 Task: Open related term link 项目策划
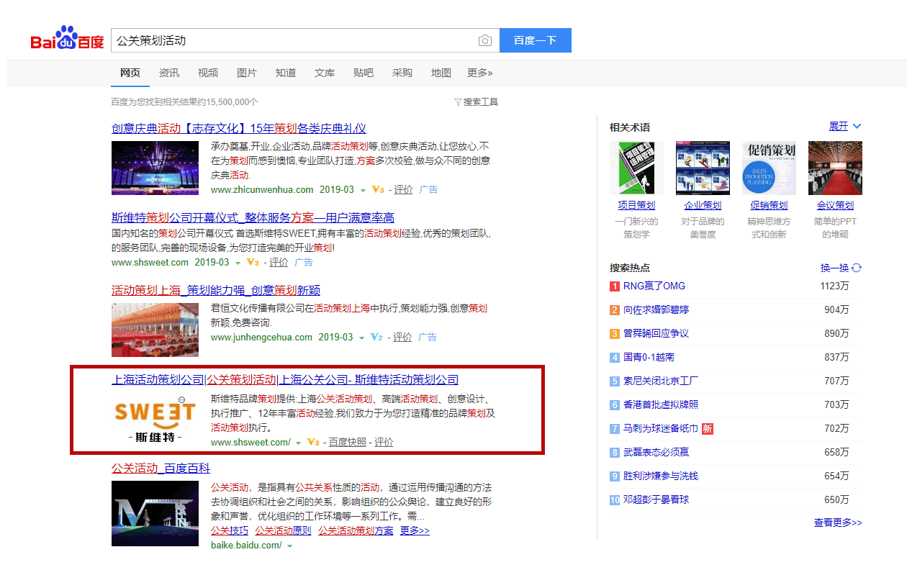(x=636, y=206)
